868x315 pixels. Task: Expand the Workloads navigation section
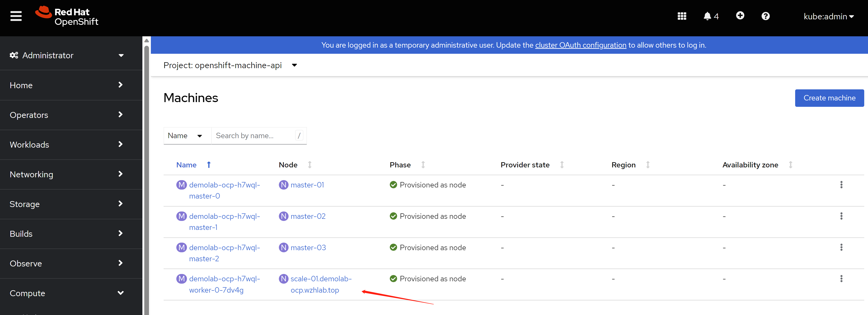pyautogui.click(x=67, y=145)
